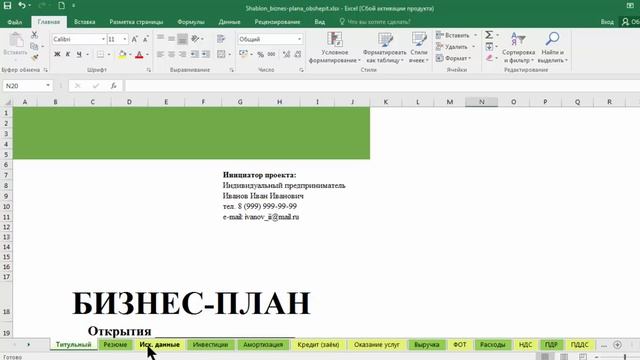Viewport: 640px width, 360px height.
Task: Click the AutoSum sigma icon
Action: [x=489, y=35]
